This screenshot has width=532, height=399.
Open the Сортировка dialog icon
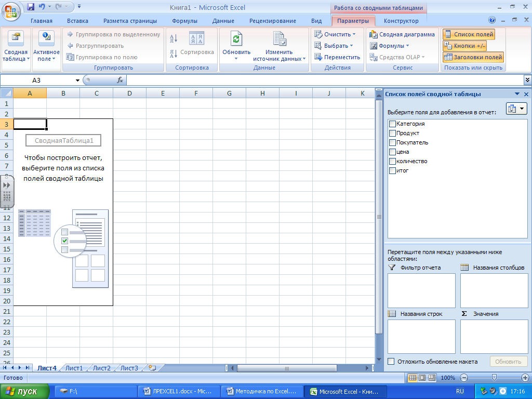[197, 43]
